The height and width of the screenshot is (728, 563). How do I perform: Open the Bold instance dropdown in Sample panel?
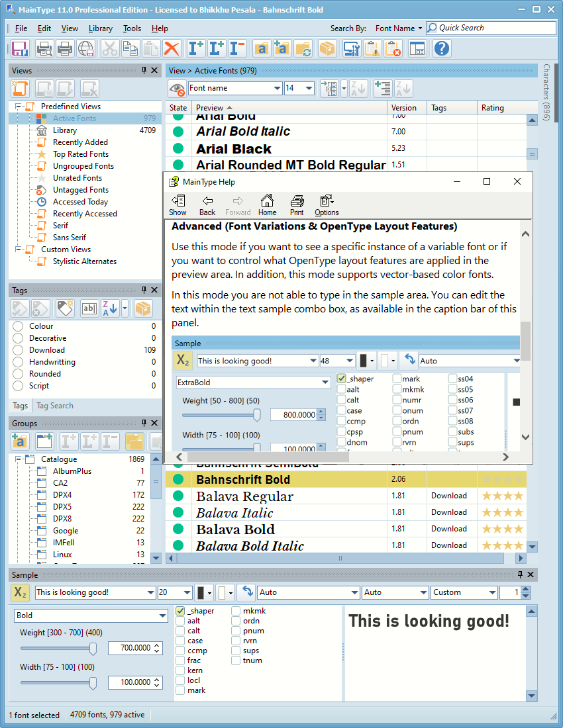click(x=162, y=615)
